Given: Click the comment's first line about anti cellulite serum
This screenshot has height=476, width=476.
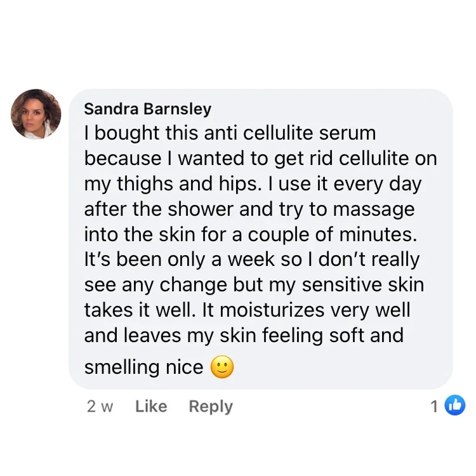Looking at the screenshot, I should tap(230, 133).
